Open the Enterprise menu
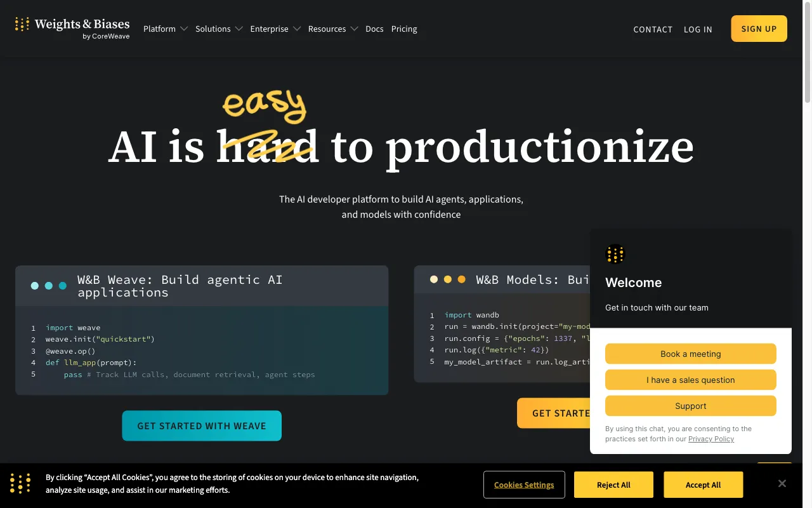 (x=269, y=29)
